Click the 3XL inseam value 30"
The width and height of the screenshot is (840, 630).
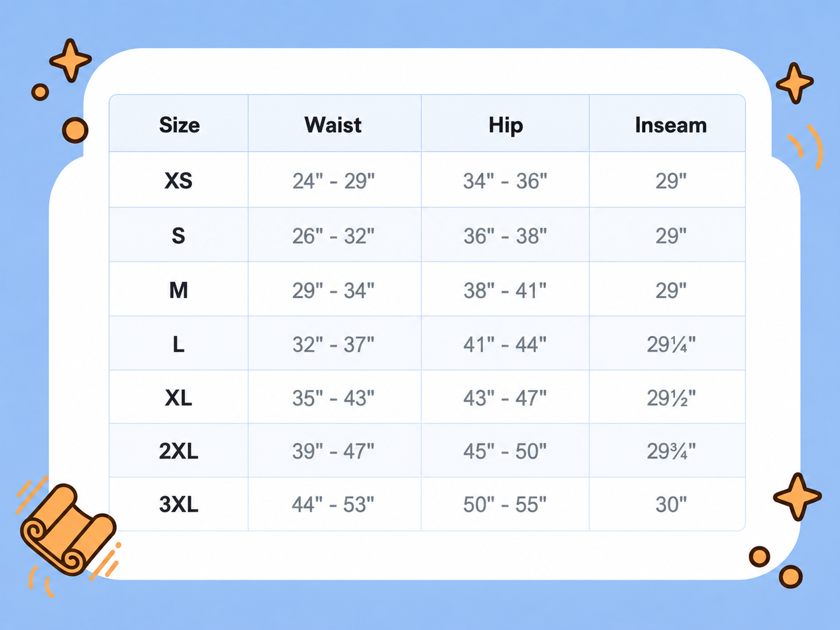(x=671, y=504)
